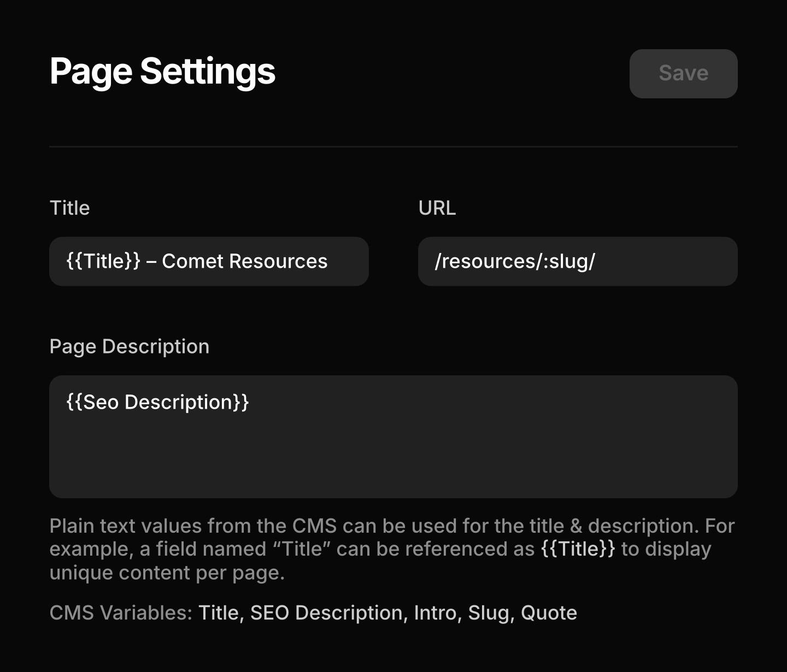Select the {{Seo Description}} placeholder text
Viewport: 787px width, 672px height.
tap(157, 402)
